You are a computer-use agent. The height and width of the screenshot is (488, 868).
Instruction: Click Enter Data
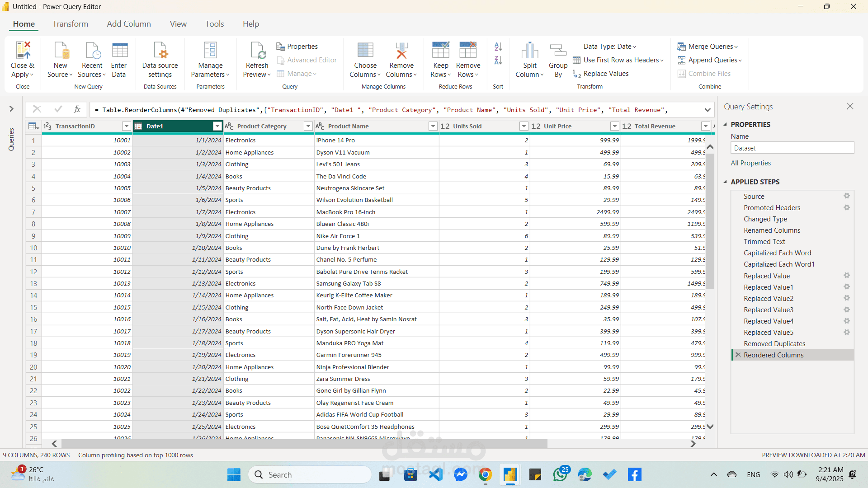click(119, 59)
